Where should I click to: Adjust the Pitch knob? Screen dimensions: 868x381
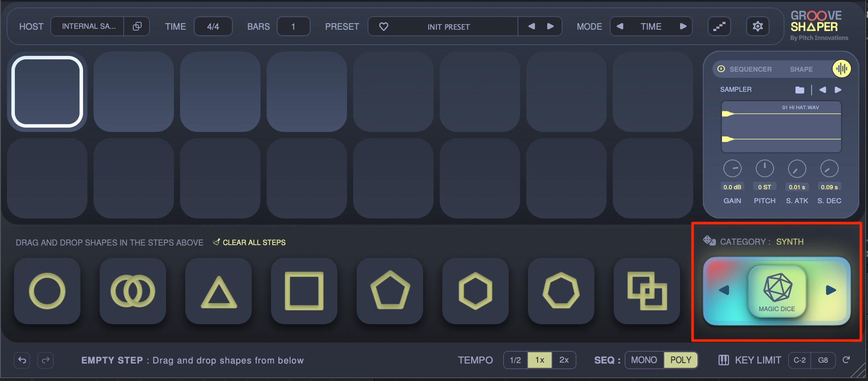click(764, 169)
